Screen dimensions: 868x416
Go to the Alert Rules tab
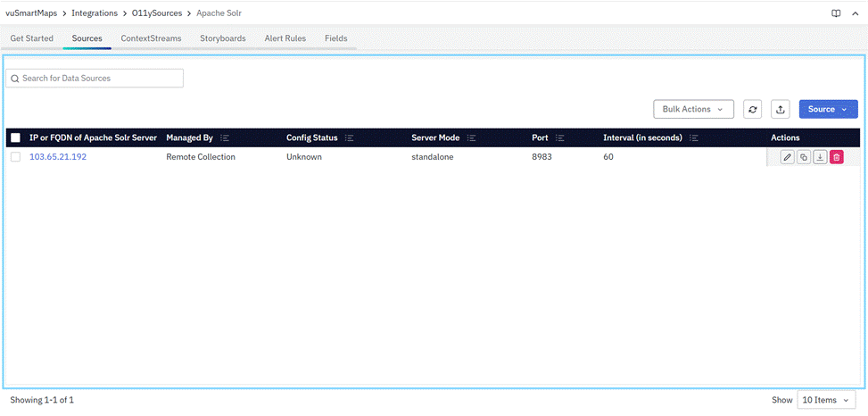[x=285, y=38]
